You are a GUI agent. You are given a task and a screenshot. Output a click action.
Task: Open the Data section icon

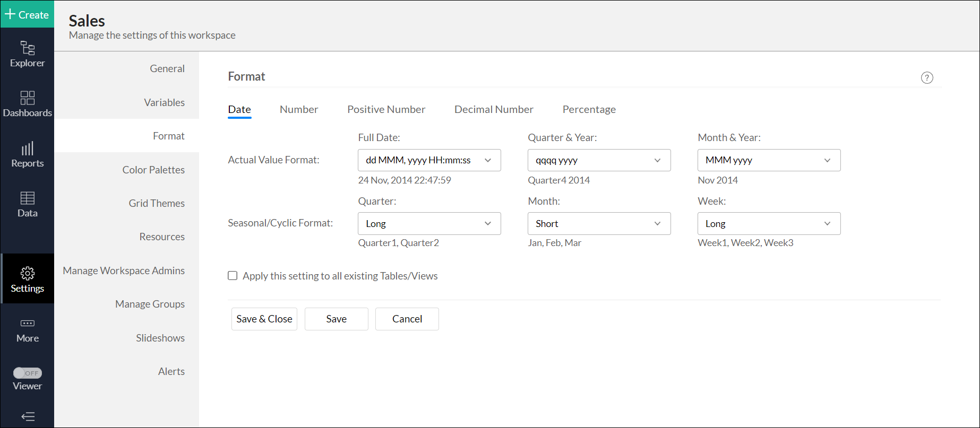coord(27,198)
